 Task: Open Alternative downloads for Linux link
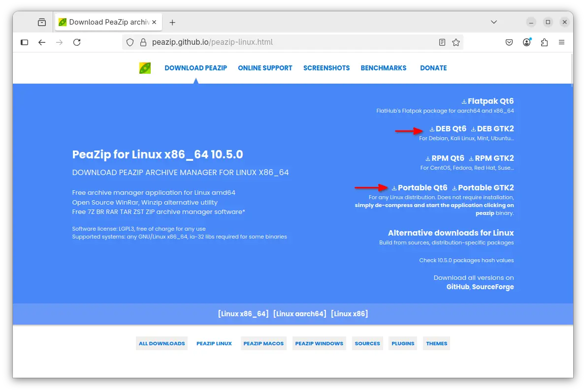pos(451,233)
